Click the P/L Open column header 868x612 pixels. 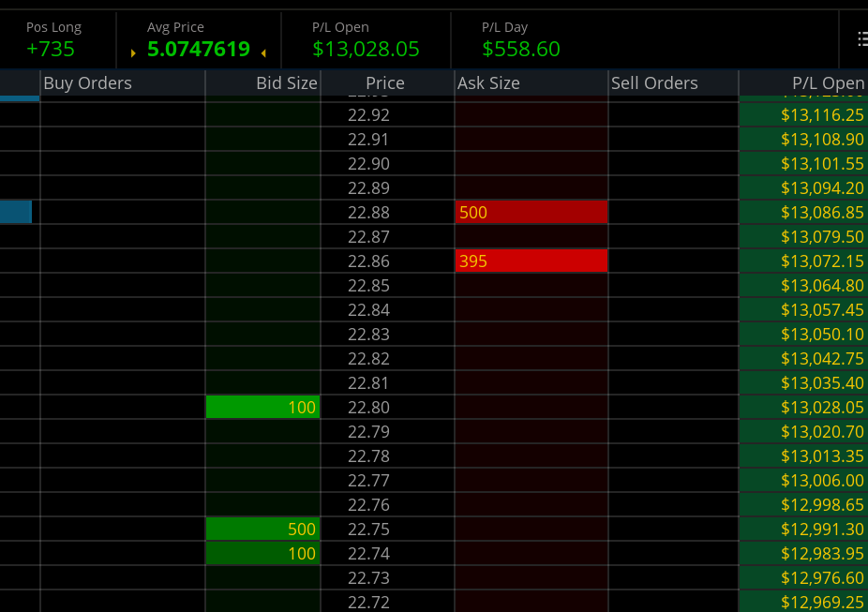(x=803, y=83)
